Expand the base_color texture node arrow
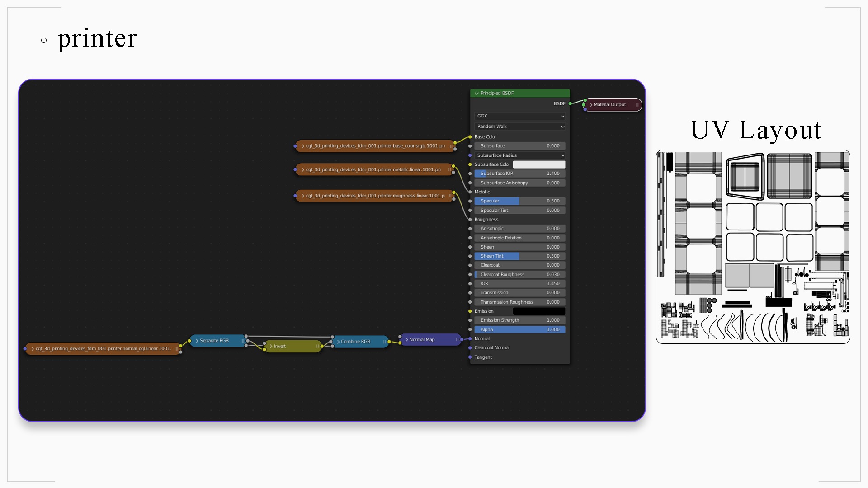 [x=303, y=146]
